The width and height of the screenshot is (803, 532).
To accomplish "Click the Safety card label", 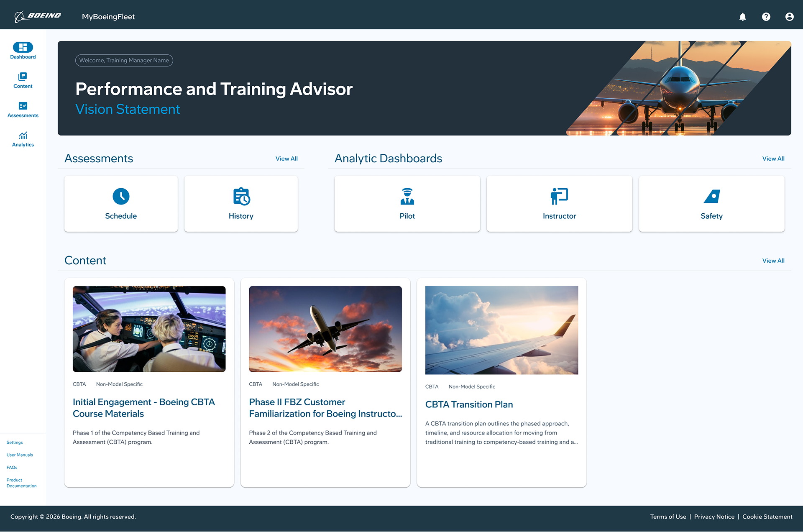I will click(712, 216).
